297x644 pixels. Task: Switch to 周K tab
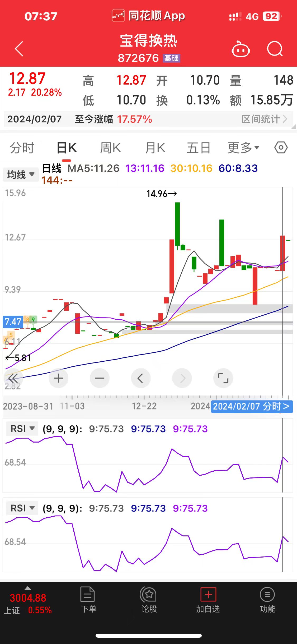110,148
